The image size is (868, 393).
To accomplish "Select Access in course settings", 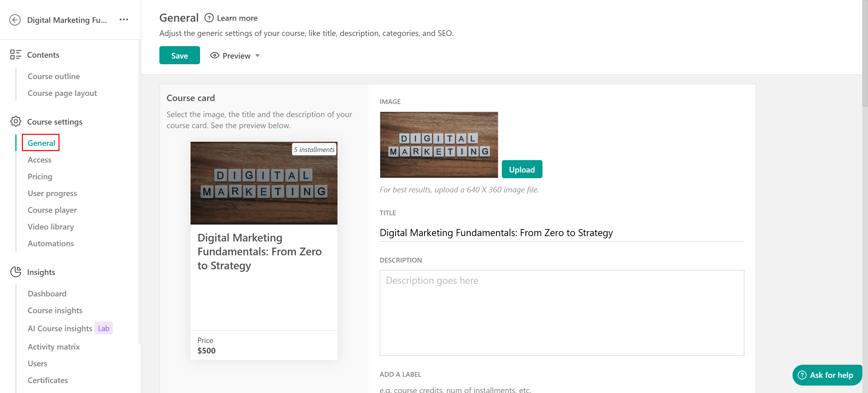I will click(39, 160).
